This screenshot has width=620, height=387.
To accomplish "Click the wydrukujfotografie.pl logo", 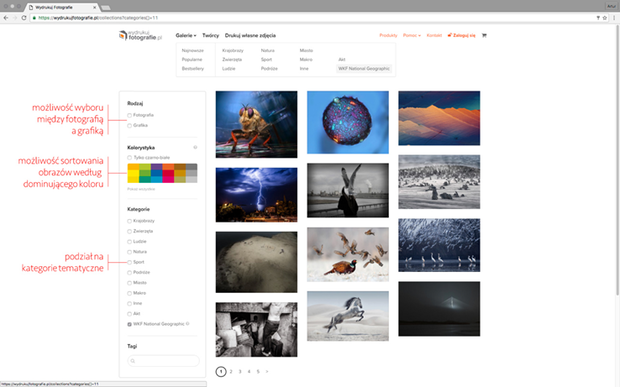I will (140, 35).
